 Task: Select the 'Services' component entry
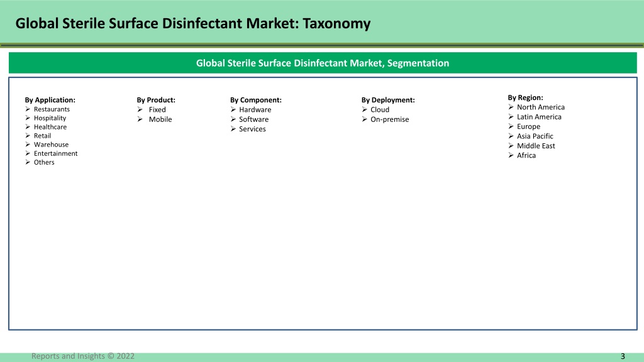point(252,129)
